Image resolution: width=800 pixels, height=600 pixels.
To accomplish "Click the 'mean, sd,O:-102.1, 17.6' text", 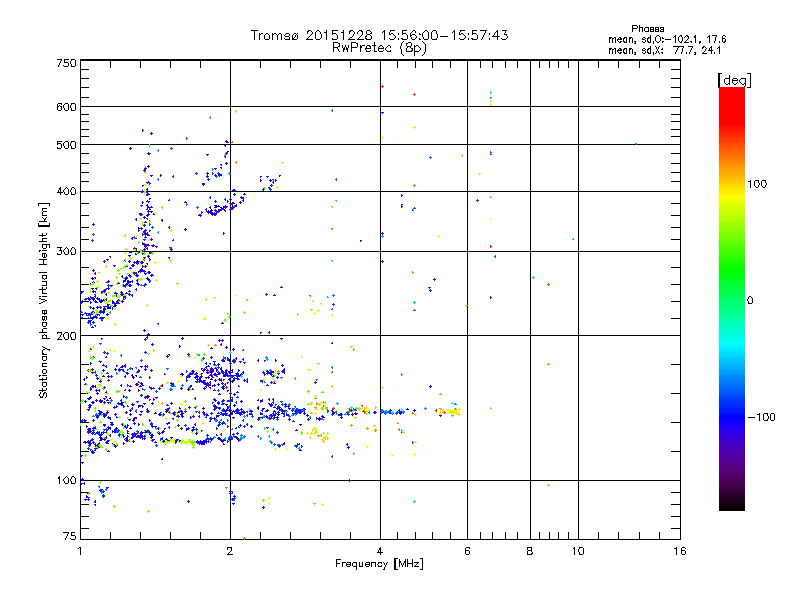I will 667,39.
